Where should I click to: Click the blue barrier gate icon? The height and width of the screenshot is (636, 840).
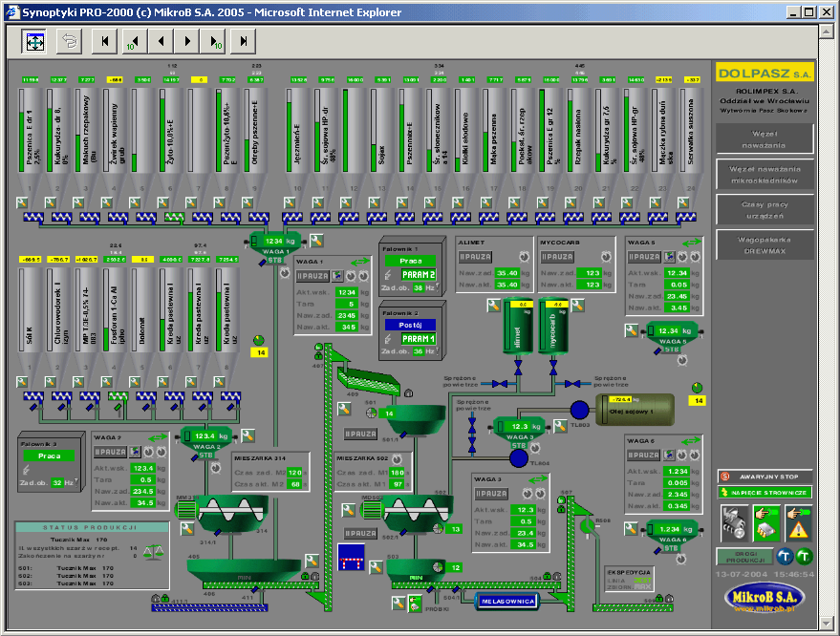click(x=351, y=558)
